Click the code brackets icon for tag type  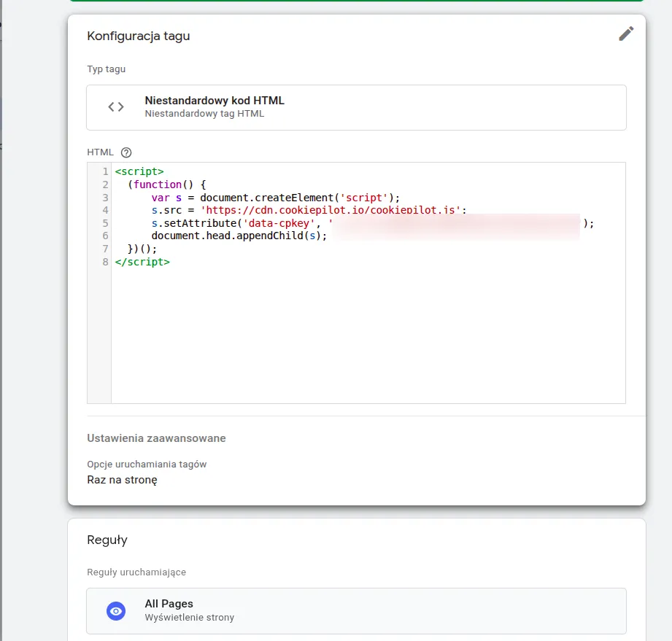coord(116,107)
